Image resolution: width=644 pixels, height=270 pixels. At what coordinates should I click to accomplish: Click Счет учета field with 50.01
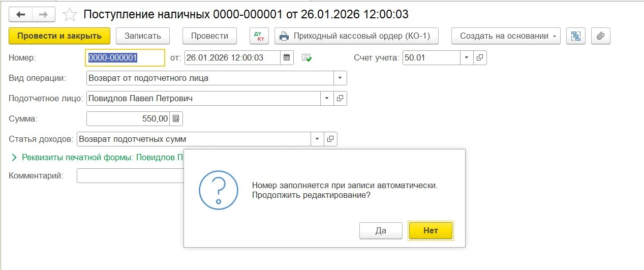[x=432, y=57]
